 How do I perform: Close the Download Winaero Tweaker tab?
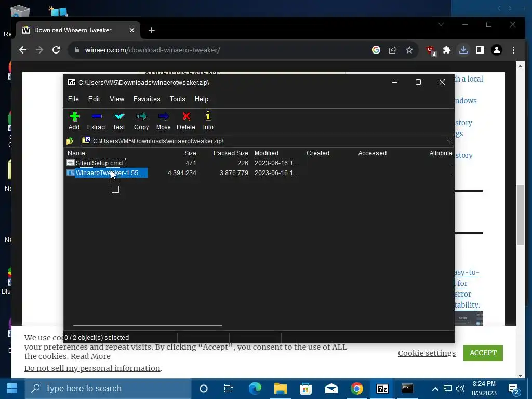[x=132, y=30]
